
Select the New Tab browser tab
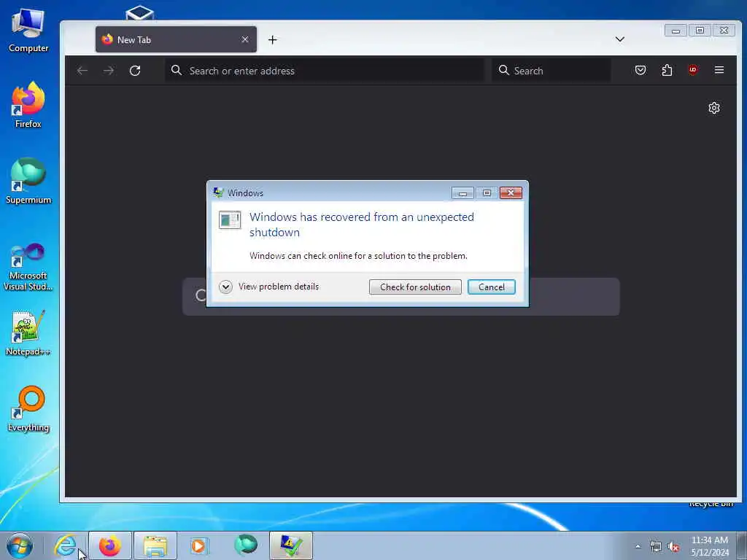pos(176,39)
